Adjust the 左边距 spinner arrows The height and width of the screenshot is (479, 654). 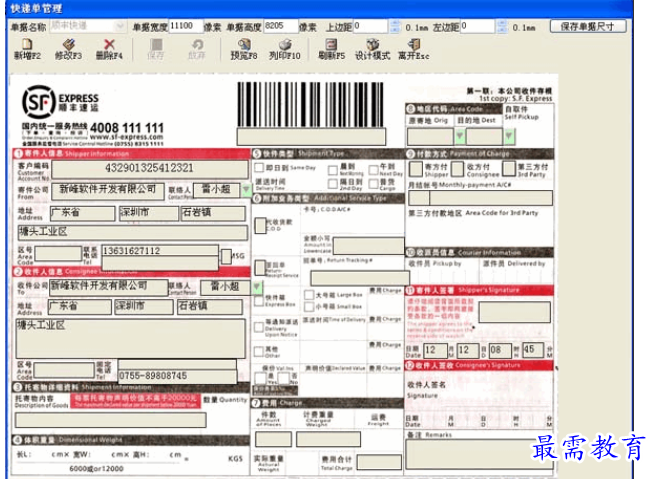click(502, 26)
